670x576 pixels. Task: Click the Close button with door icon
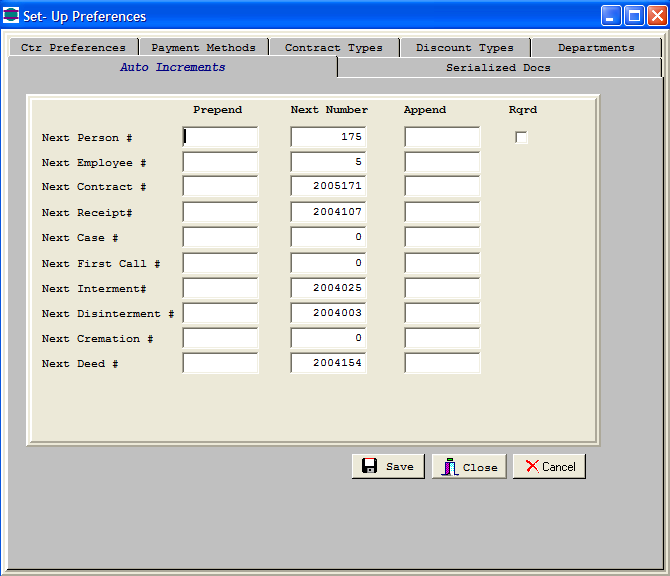468,466
